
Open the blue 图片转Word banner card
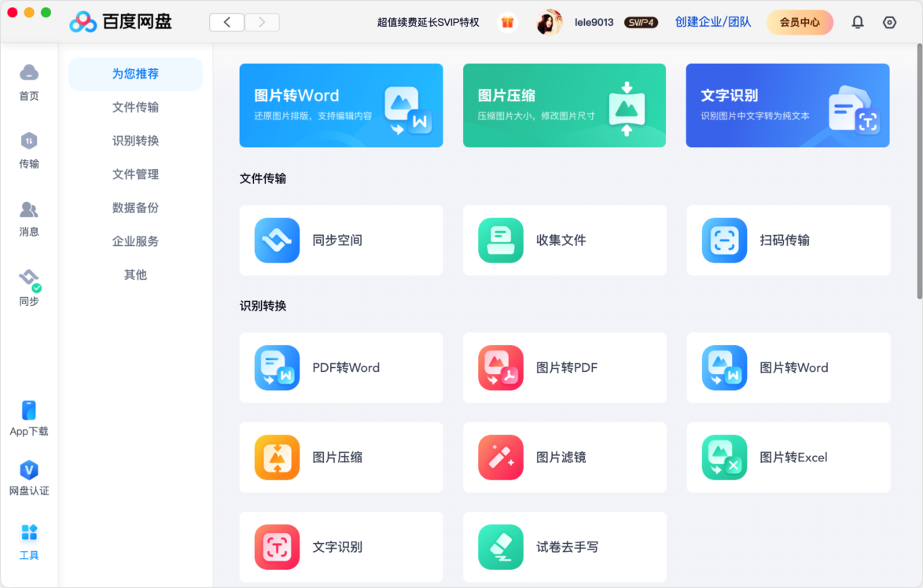341,105
